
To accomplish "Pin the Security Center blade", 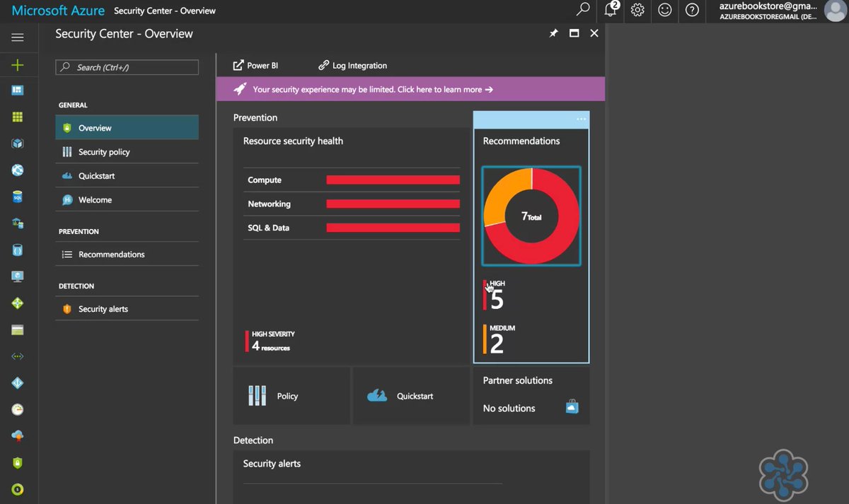I will tap(554, 33).
